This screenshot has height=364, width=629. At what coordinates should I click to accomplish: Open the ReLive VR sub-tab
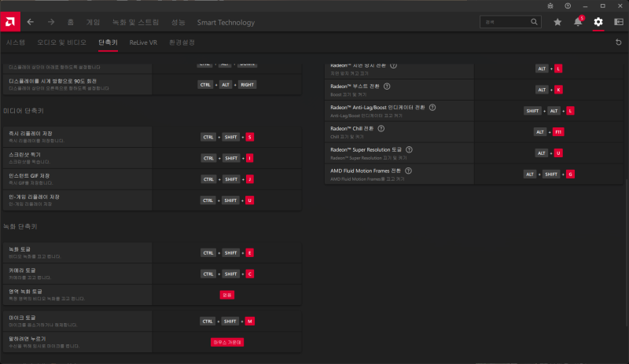click(x=143, y=42)
